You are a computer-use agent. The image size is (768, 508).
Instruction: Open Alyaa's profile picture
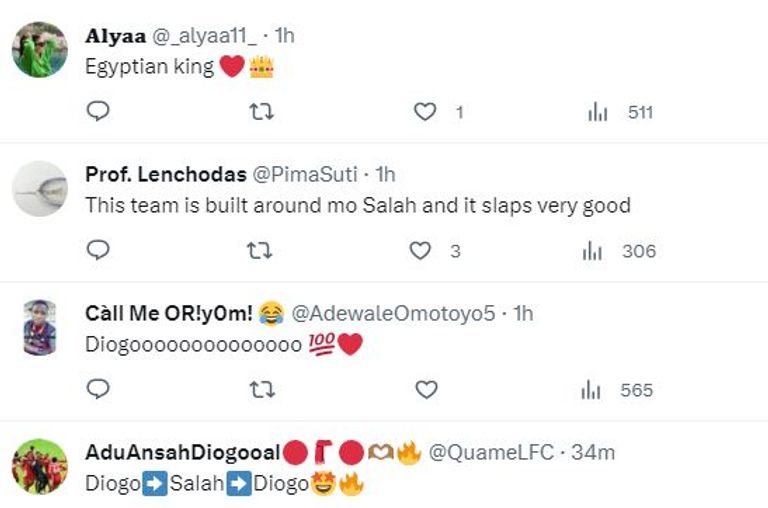pyautogui.click(x=39, y=50)
